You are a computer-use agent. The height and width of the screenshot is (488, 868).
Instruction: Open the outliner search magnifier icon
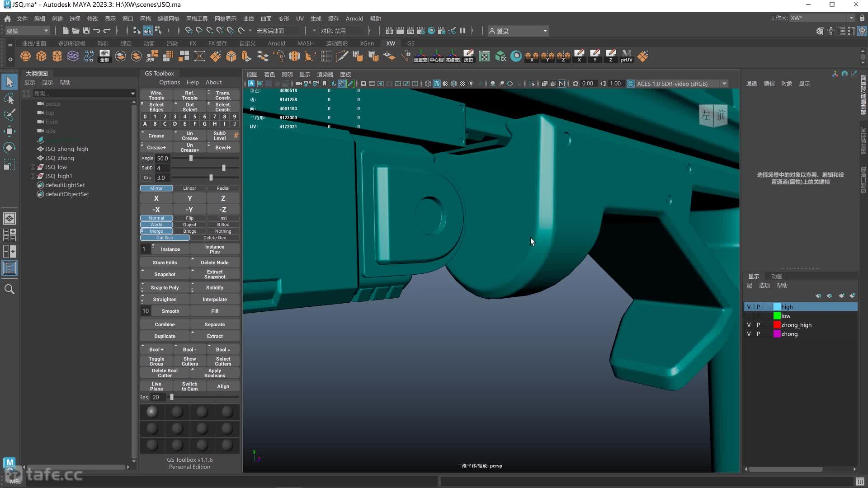coord(9,289)
